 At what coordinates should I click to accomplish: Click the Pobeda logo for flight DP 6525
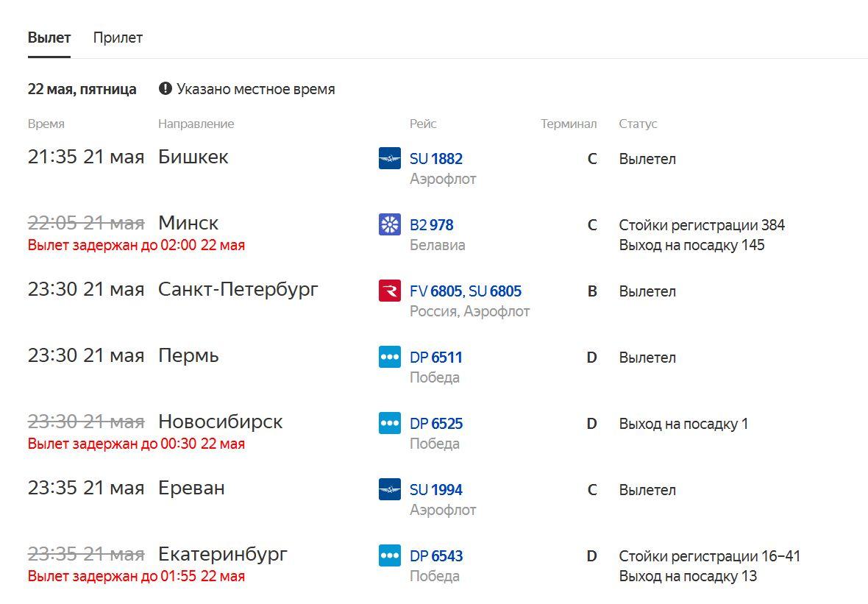tap(390, 423)
